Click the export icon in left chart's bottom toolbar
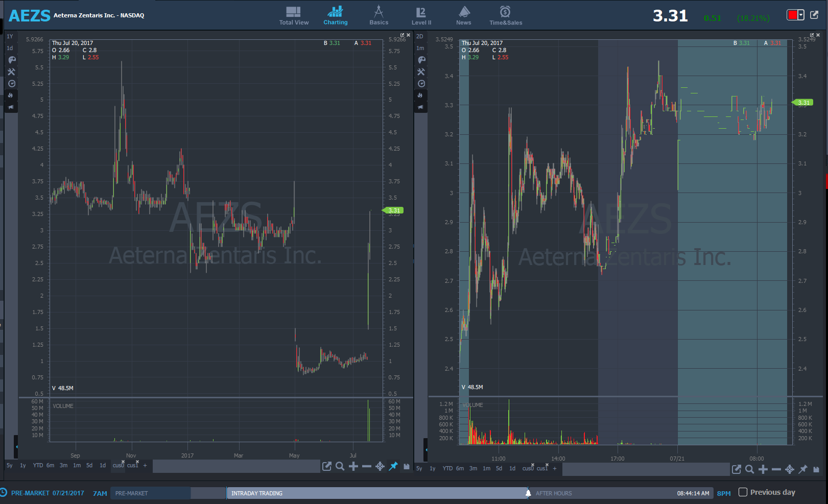Image resolution: width=828 pixels, height=504 pixels. pyautogui.click(x=327, y=466)
